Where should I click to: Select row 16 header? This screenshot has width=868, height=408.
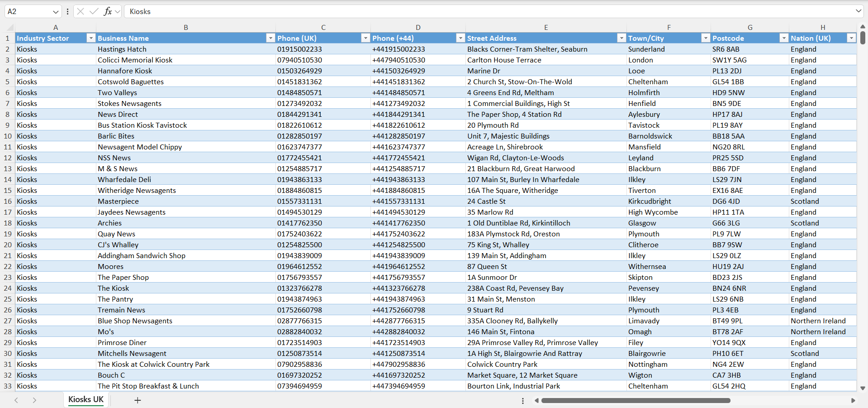pos(8,201)
